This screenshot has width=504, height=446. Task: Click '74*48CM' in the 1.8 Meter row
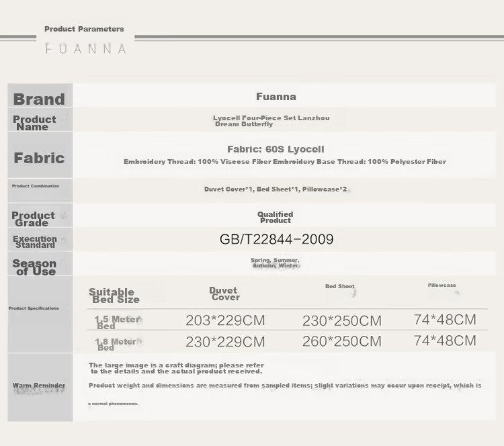pos(445,341)
